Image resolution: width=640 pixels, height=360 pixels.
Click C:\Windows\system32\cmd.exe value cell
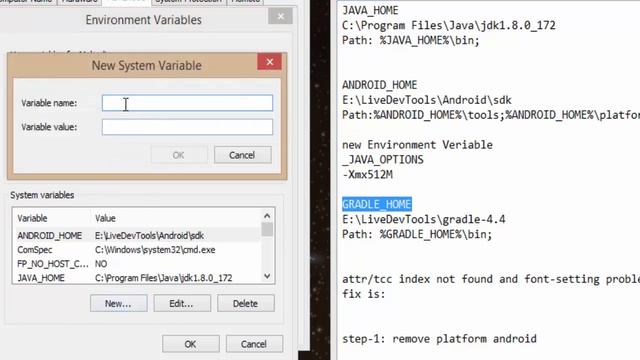155,250
